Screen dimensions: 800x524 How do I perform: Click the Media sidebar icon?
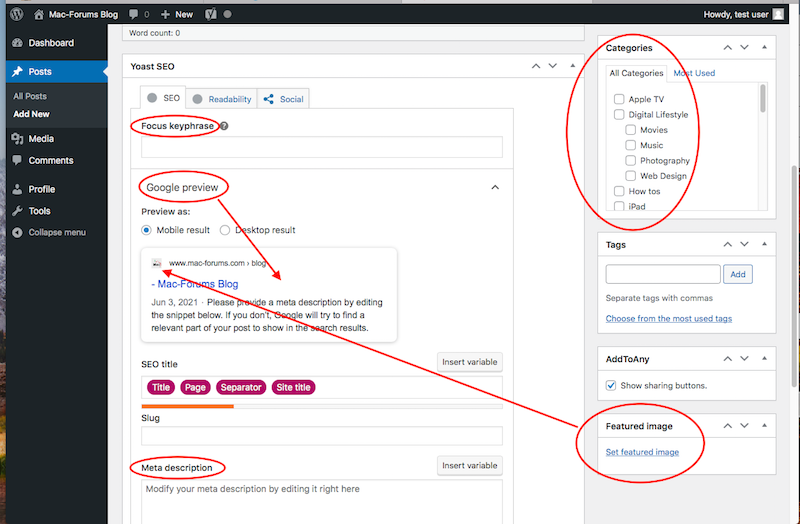click(17, 139)
